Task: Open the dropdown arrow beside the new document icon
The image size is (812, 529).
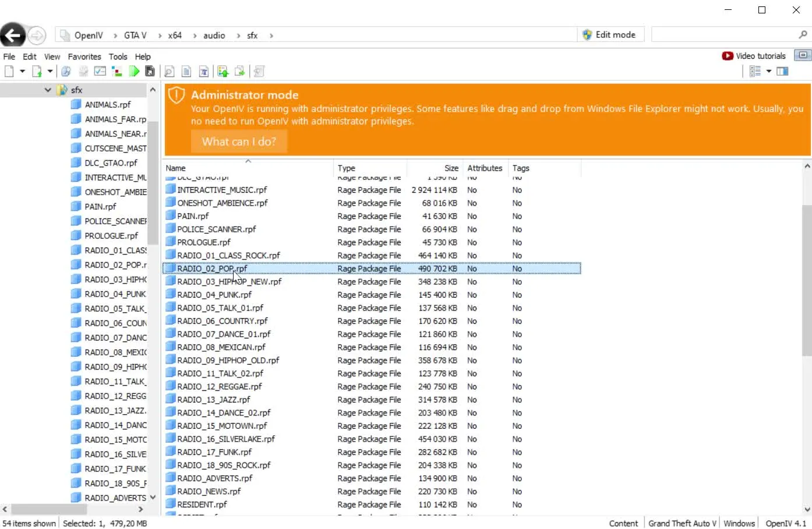Action: tap(22, 71)
